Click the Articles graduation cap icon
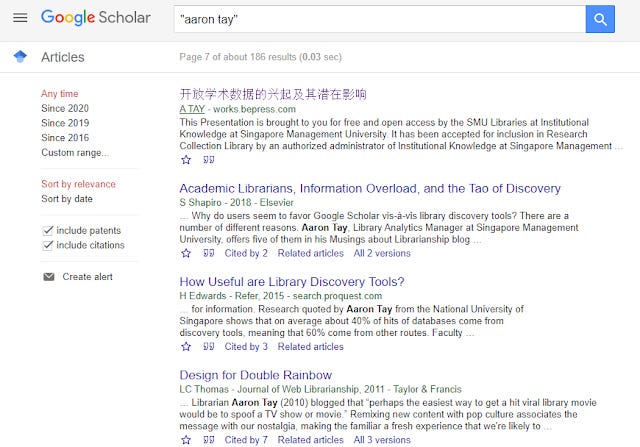Screen dimensions: 640x447 coord(20,56)
